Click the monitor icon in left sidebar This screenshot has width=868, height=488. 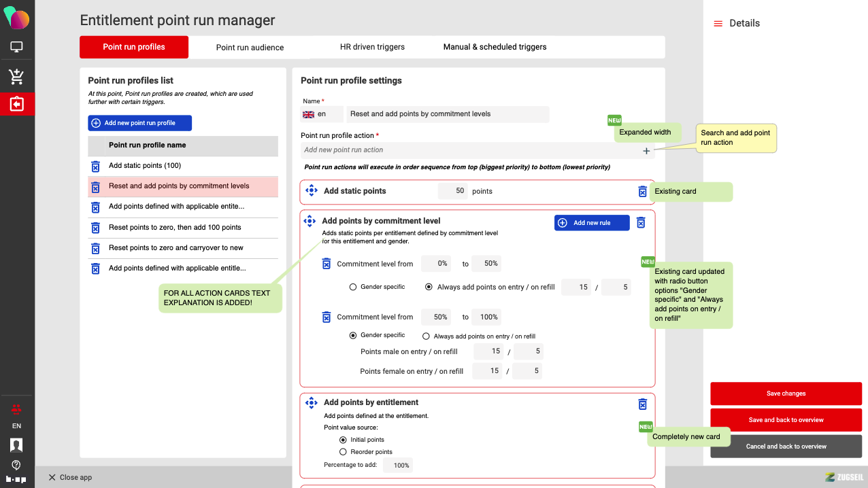click(x=17, y=47)
